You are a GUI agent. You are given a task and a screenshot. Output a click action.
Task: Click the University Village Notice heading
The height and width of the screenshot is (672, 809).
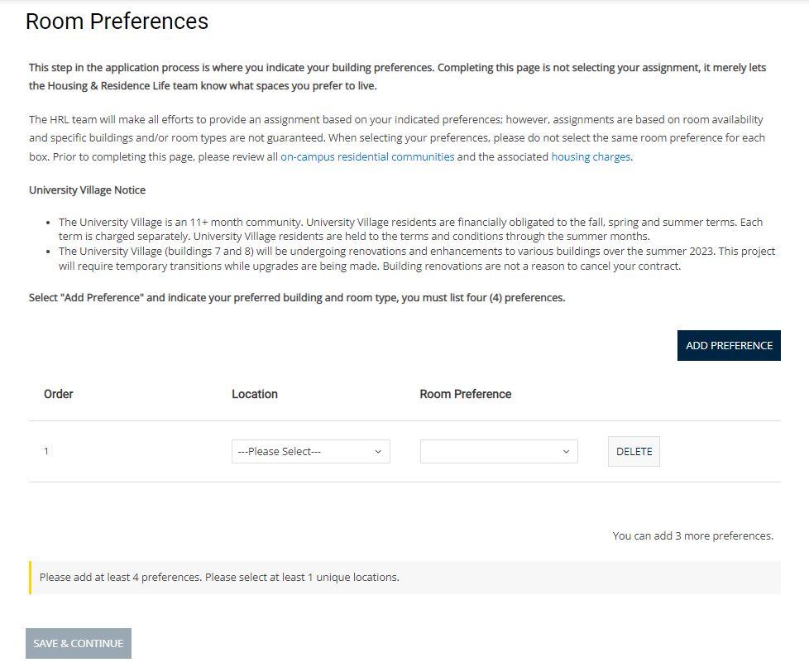pos(87,190)
